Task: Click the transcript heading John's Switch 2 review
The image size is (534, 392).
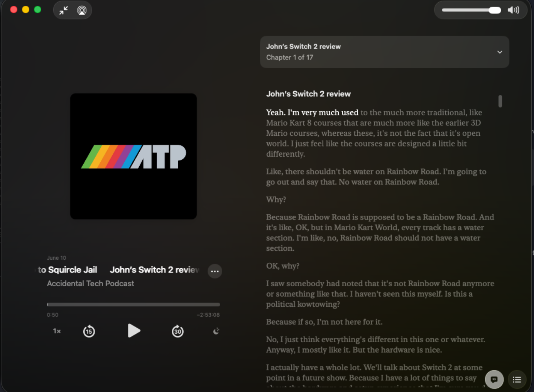Action: (309, 94)
